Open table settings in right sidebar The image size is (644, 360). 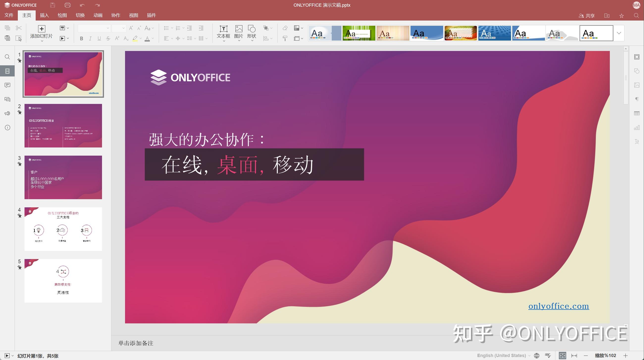click(x=637, y=113)
